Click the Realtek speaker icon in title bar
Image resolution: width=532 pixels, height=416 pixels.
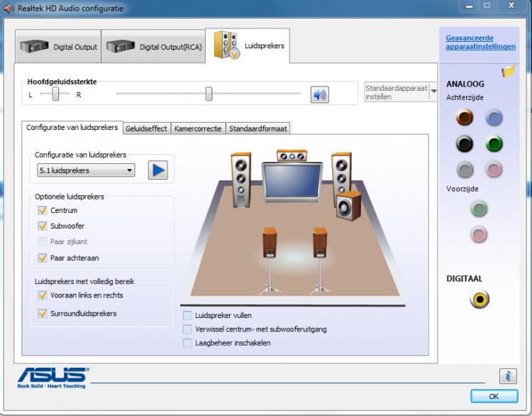click(x=9, y=8)
